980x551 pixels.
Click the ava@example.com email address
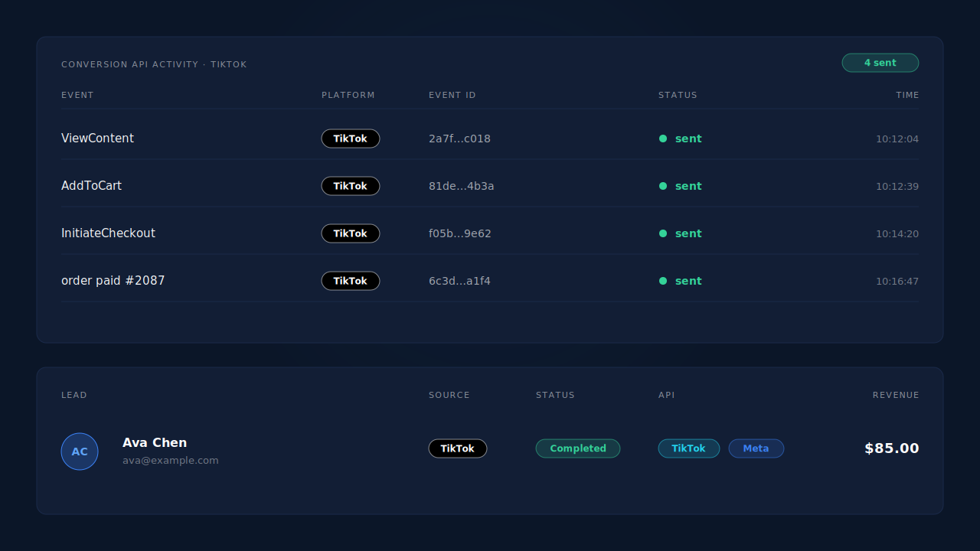pos(171,461)
